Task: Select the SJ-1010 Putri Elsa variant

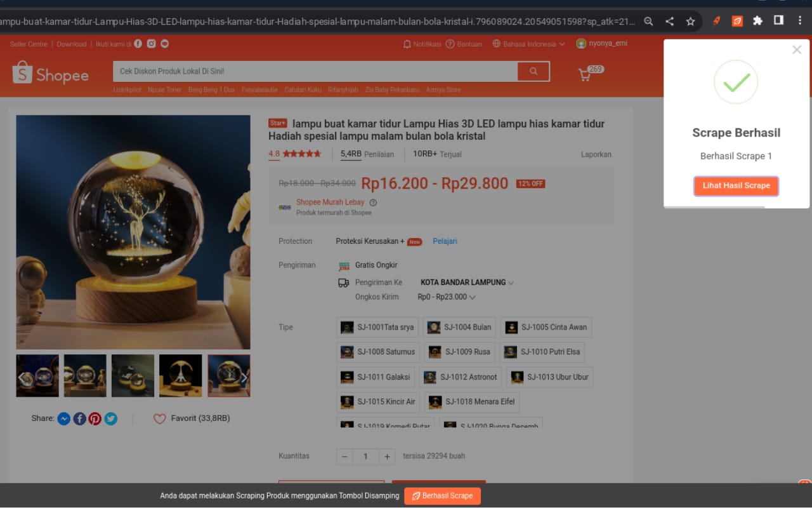Action: point(542,352)
